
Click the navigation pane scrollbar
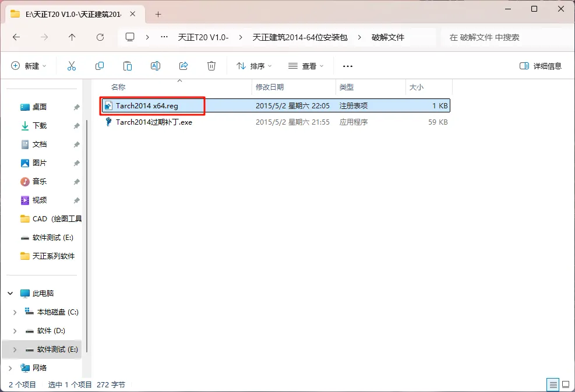pyautogui.click(x=87, y=236)
